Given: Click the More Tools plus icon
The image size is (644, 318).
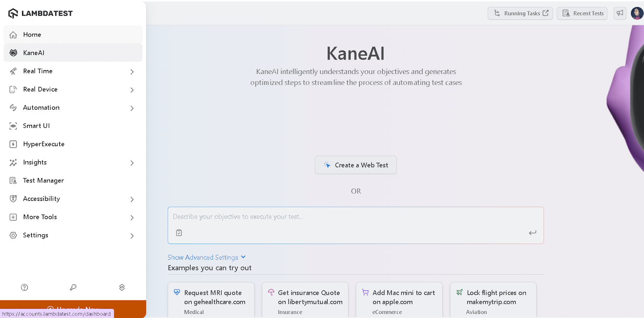Looking at the screenshot, I should click(13, 217).
